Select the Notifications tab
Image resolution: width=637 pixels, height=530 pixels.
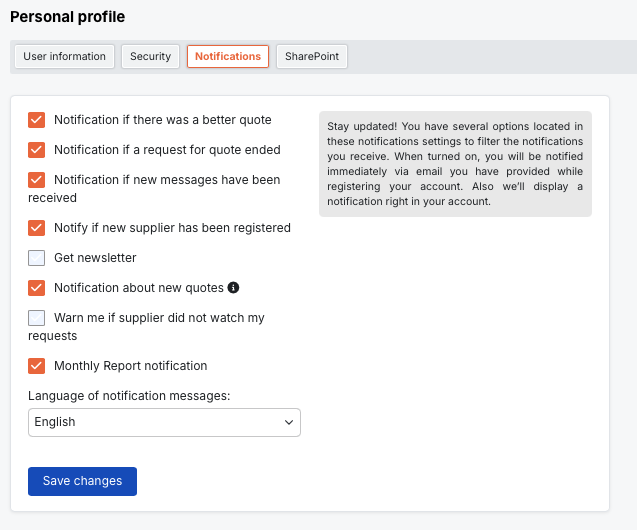tap(228, 57)
